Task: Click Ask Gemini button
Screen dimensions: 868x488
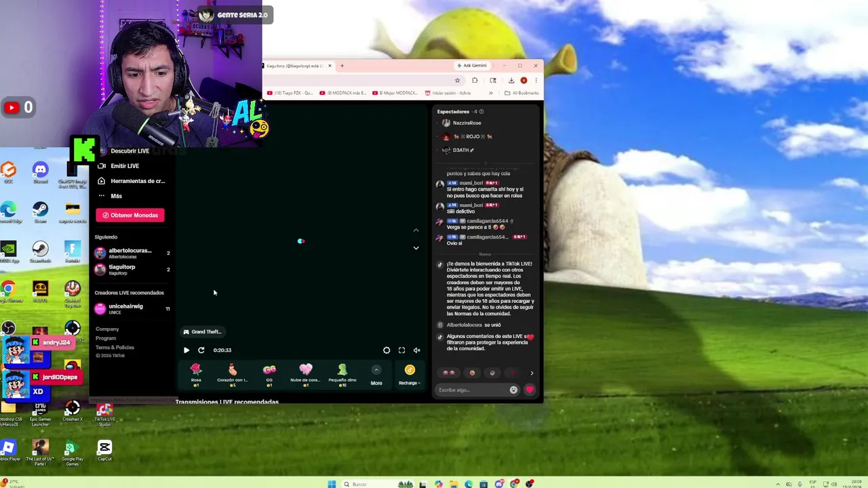Action: [x=472, y=66]
